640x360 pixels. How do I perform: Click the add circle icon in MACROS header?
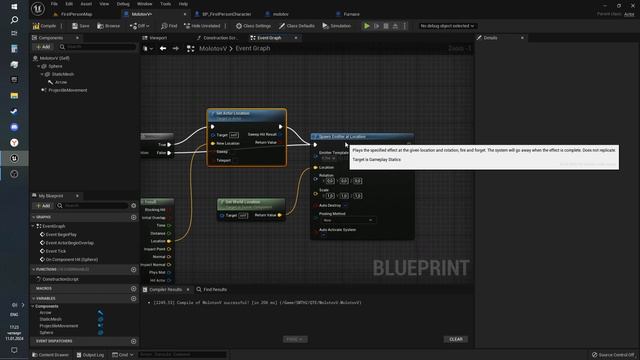coord(133,289)
